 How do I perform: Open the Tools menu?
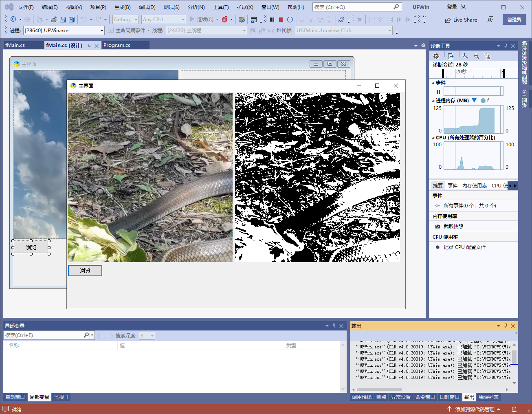221,7
